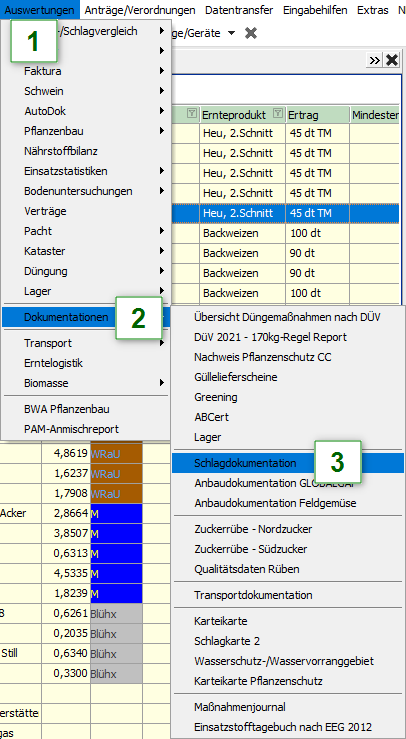406x739 pixels.
Task: Click the double-arrow expand panel button
Action: (x=375, y=60)
